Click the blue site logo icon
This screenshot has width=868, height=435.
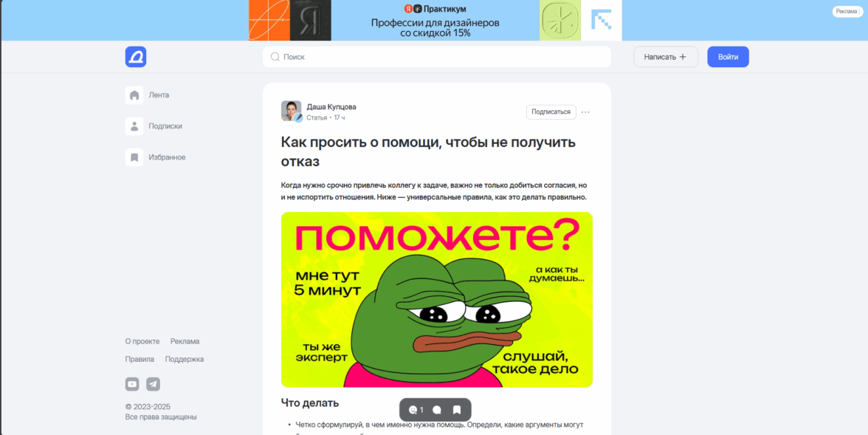[136, 57]
